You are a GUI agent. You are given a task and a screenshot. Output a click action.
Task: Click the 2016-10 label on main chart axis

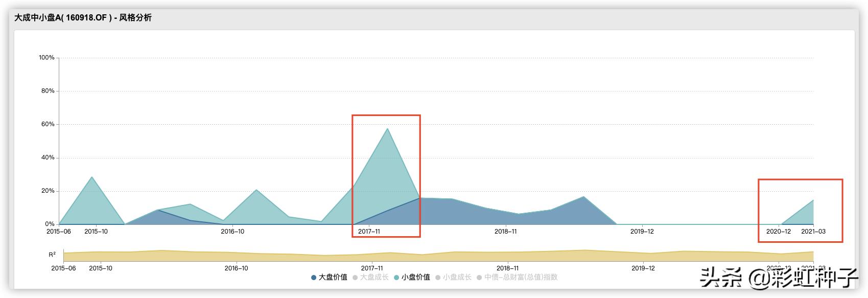(232, 232)
